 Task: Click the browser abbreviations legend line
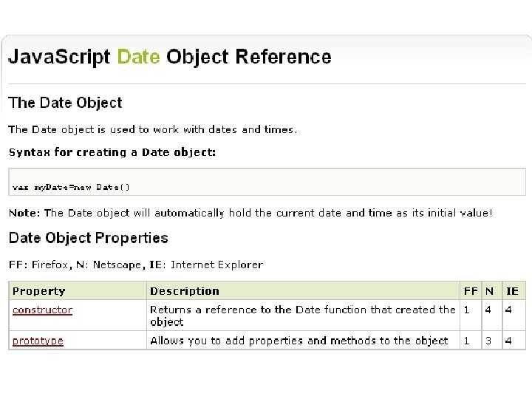click(x=135, y=265)
